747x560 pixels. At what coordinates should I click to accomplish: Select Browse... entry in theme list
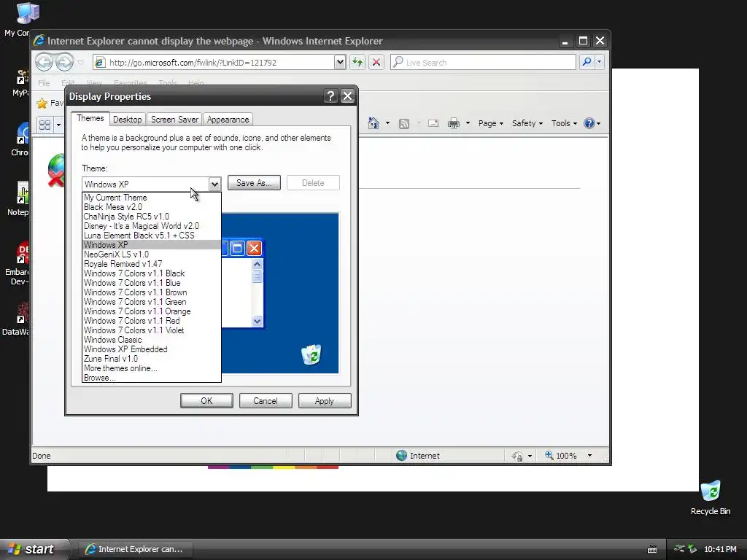click(x=152, y=378)
